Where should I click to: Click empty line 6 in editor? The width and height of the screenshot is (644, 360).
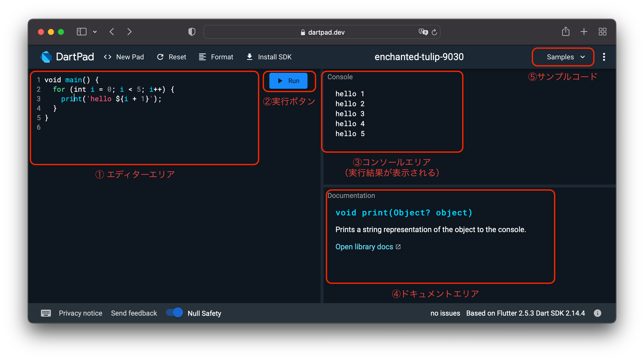click(145, 127)
